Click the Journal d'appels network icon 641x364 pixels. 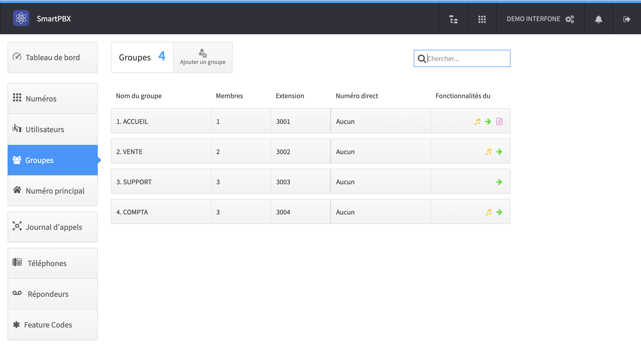(17, 226)
